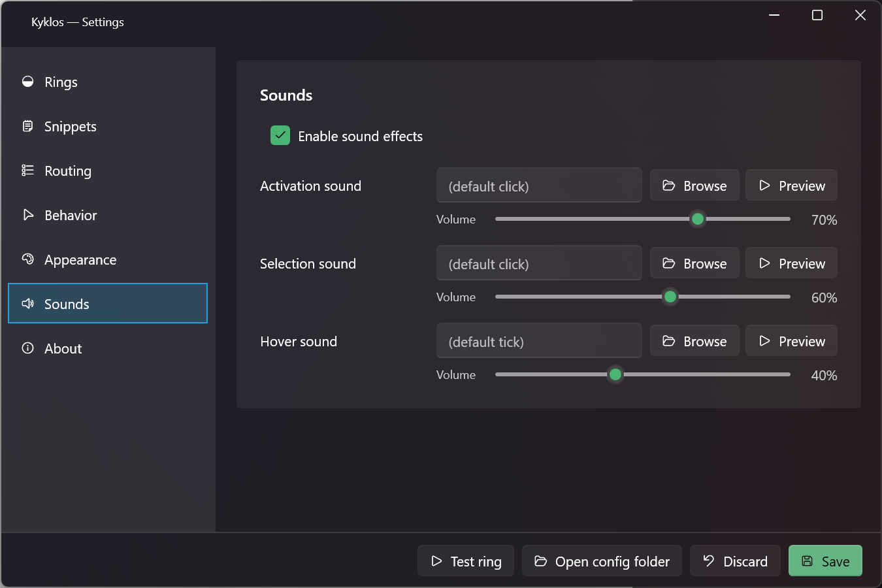Click the About info icon

pyautogui.click(x=27, y=348)
